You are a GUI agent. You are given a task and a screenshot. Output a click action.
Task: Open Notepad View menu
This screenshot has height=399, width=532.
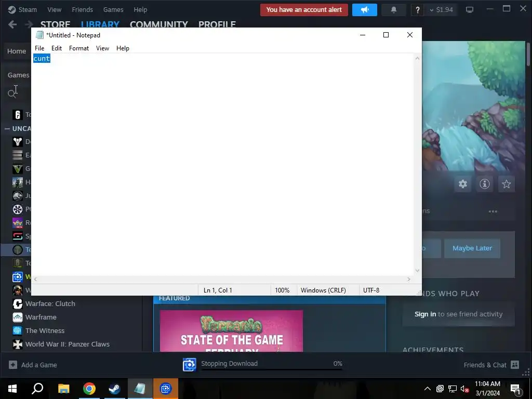[102, 48]
